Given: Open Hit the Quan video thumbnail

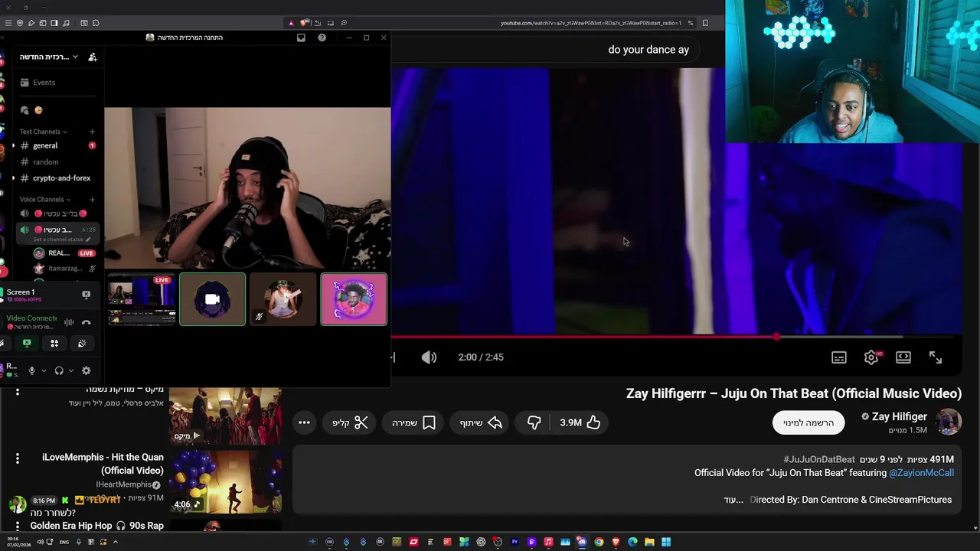Looking at the screenshot, I should 225,482.
